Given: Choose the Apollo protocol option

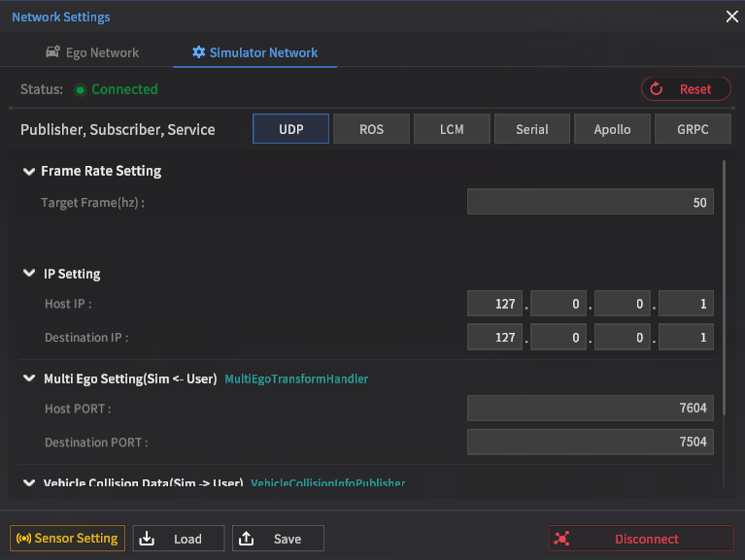Looking at the screenshot, I should [612, 129].
